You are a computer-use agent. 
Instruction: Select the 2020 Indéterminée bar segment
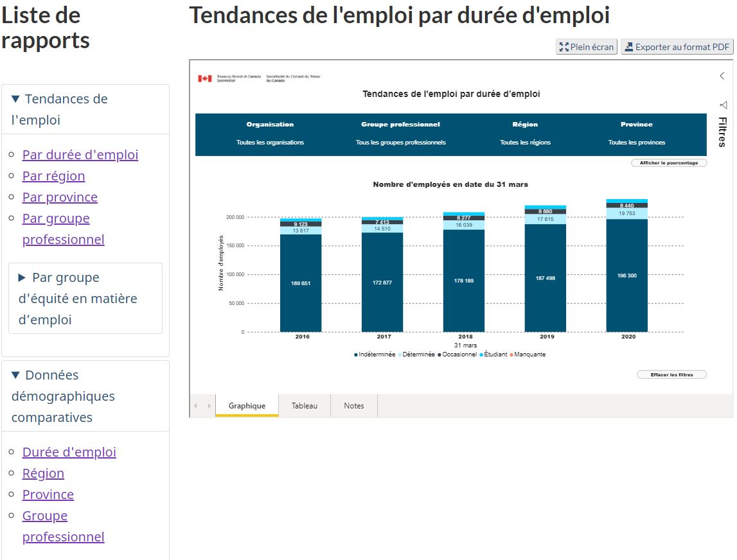626,276
